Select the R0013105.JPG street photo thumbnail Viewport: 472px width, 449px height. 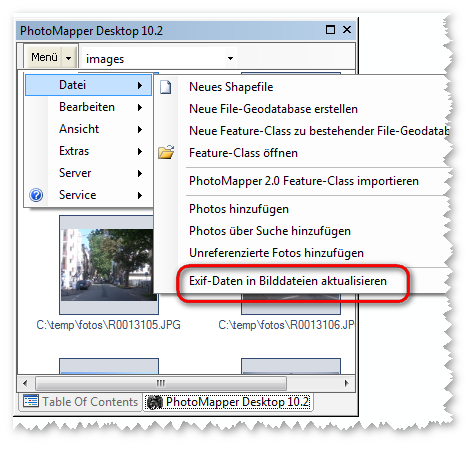click(108, 265)
